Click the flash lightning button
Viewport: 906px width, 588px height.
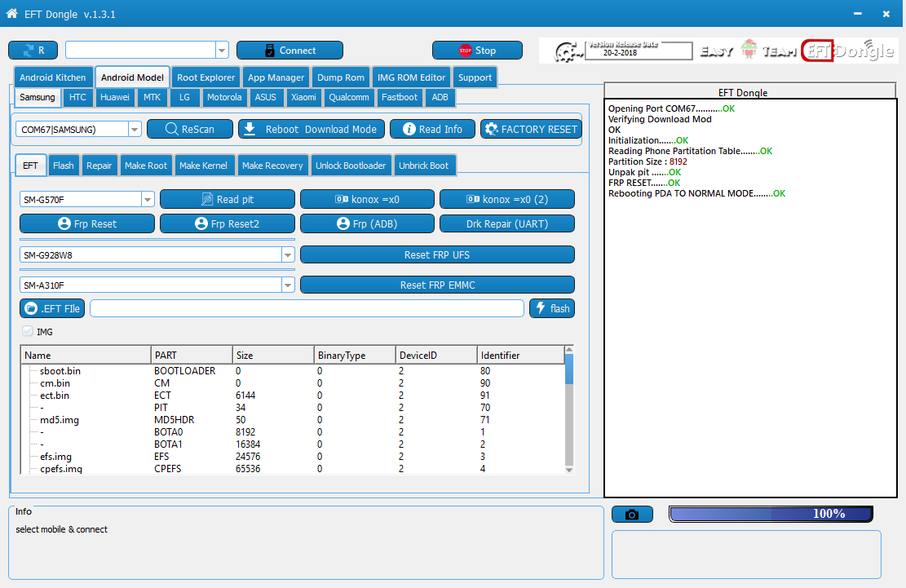[552, 308]
